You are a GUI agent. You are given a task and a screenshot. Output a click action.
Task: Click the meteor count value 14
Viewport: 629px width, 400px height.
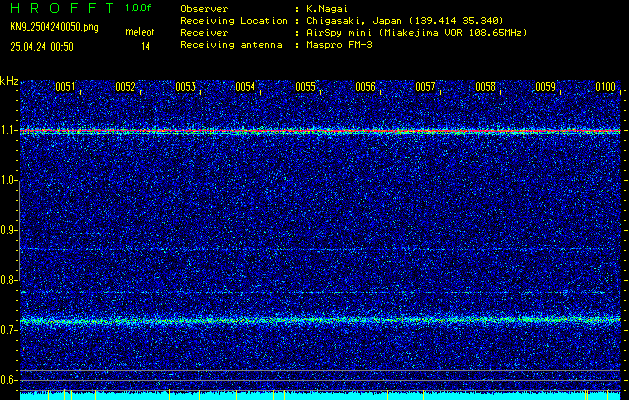pos(145,47)
